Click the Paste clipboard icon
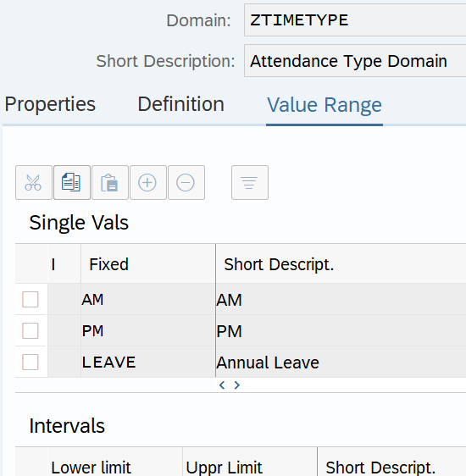Viewport: 466px width, 476px height. pos(110,182)
